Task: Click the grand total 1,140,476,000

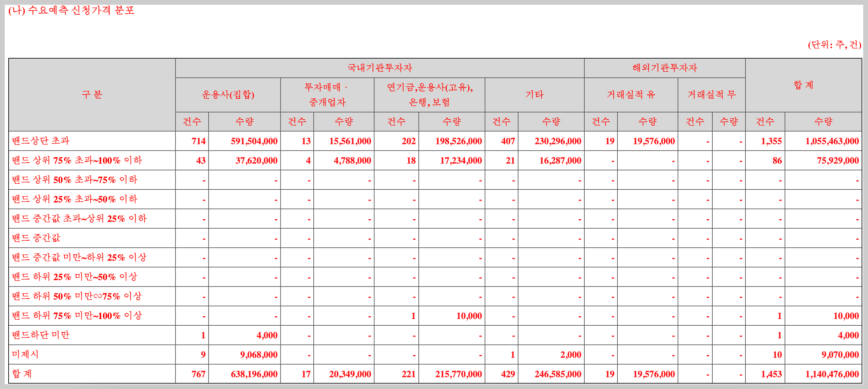Action: point(832,374)
